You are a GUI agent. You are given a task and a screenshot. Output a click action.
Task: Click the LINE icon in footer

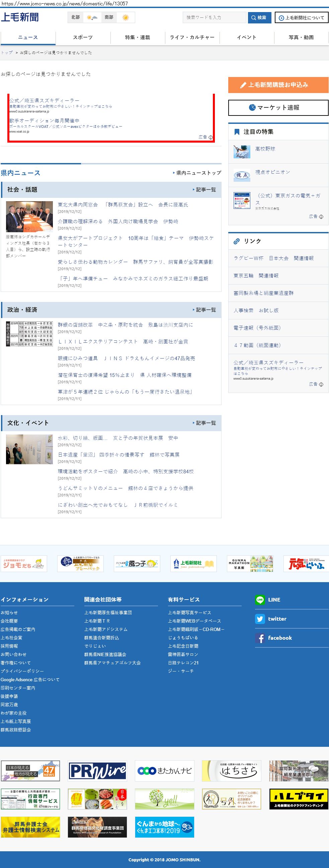tap(260, 600)
